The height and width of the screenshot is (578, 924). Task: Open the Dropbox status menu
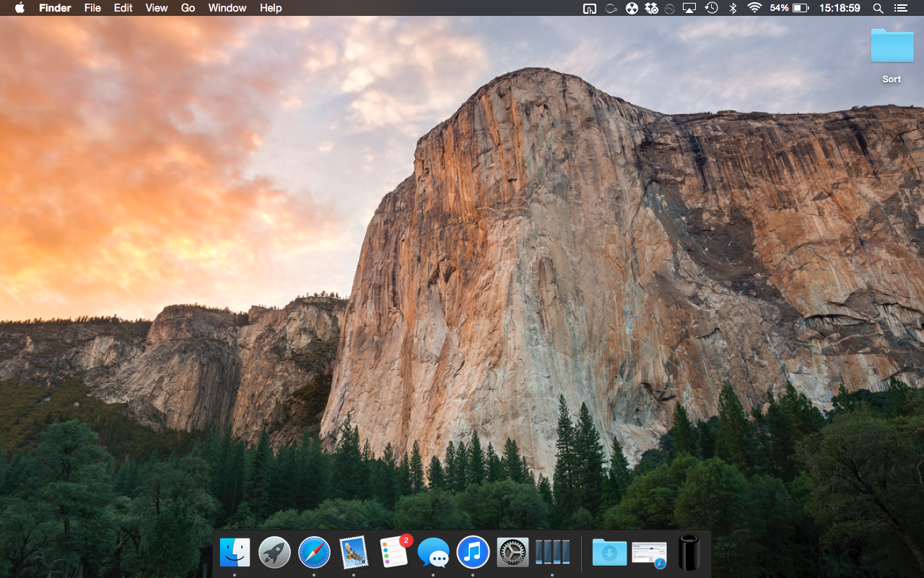(x=652, y=8)
